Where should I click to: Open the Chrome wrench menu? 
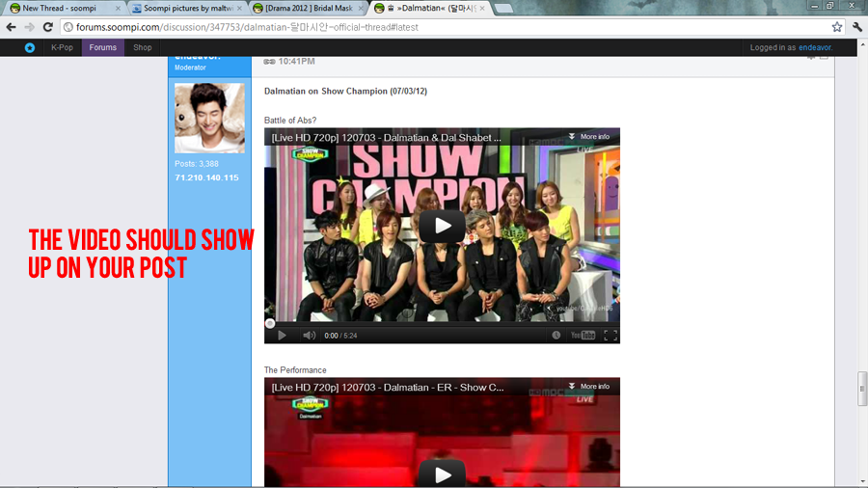(x=857, y=27)
